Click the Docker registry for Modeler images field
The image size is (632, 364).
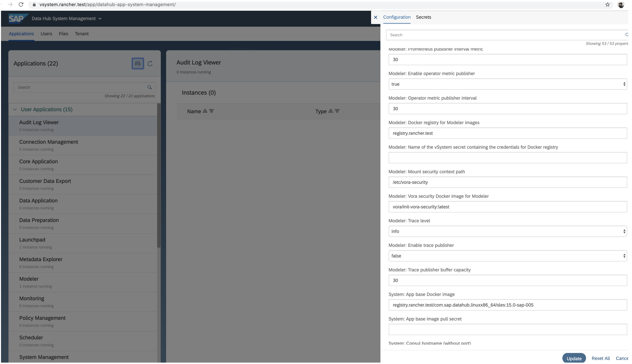[x=507, y=133]
